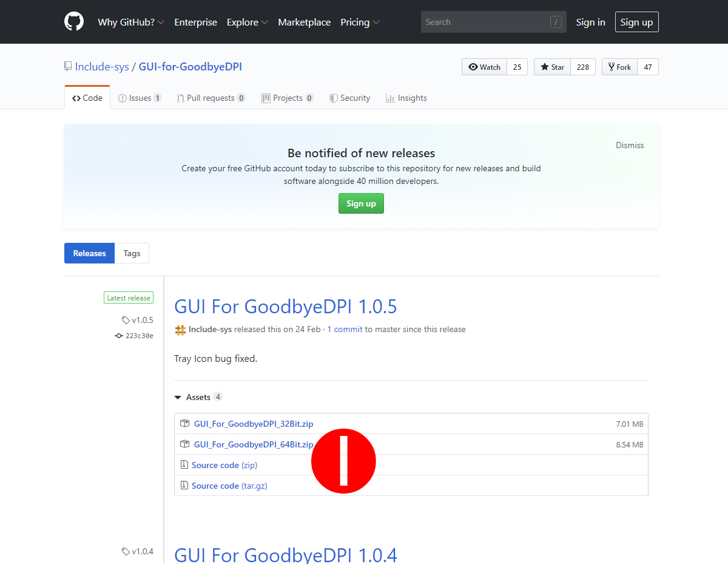
Task: Focus the GitHub search field
Action: [494, 22]
